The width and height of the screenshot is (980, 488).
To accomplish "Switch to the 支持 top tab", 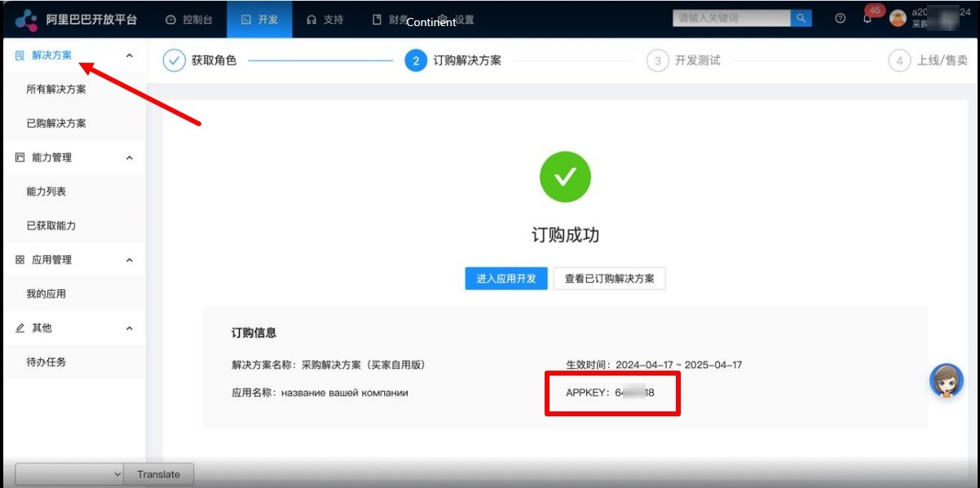I will [x=325, y=20].
